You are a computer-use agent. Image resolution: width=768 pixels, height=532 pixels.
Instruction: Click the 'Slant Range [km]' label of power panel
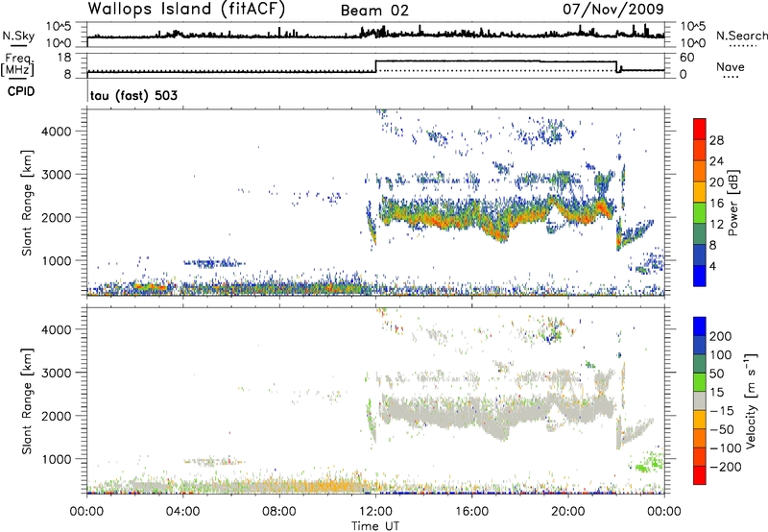tap(27, 203)
